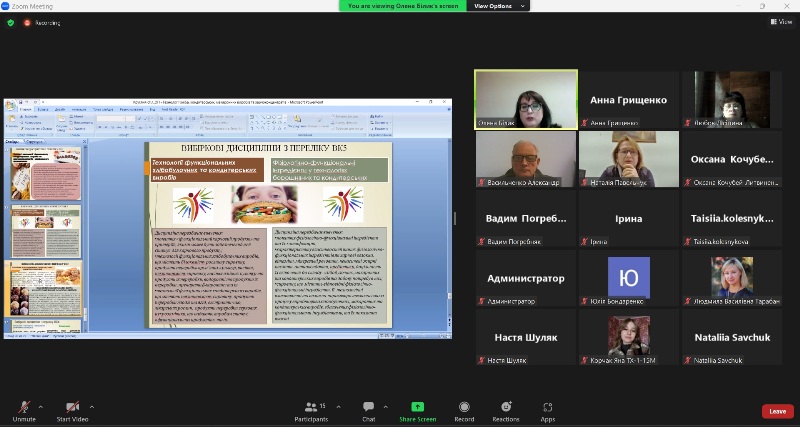This screenshot has height=427, width=800.
Task: Open the Reactions menu
Action: (x=506, y=410)
